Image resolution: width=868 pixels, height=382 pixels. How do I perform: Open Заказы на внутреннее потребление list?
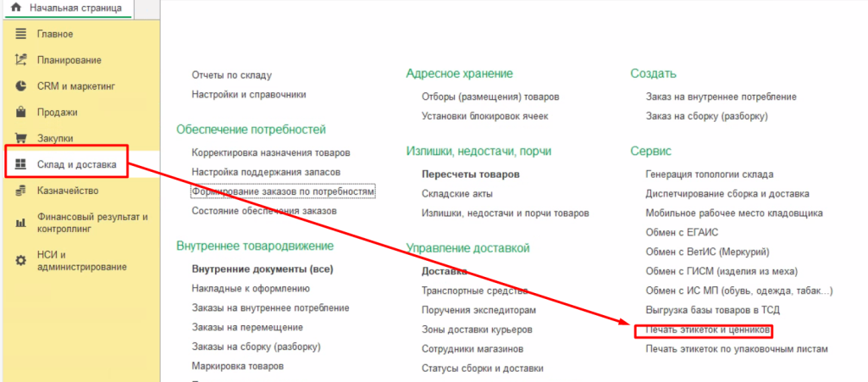tap(271, 307)
